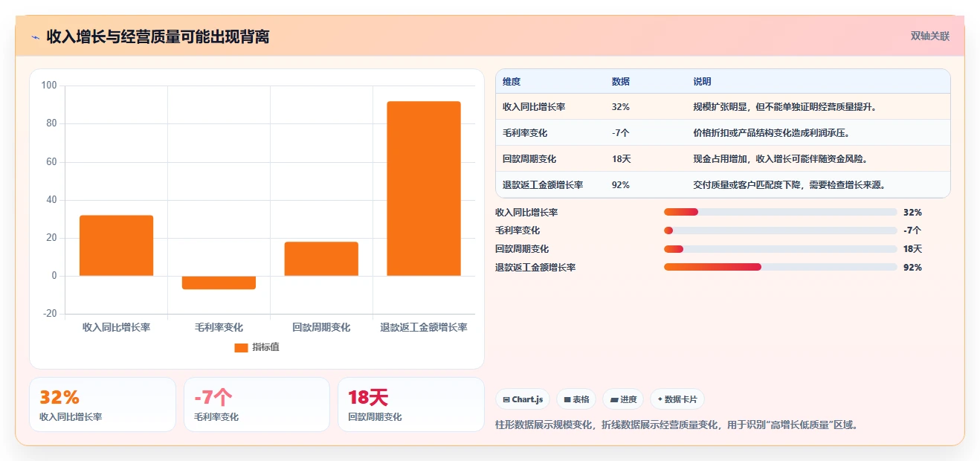
Task: Click the 18天 value after the progress bar
Action: [912, 249]
